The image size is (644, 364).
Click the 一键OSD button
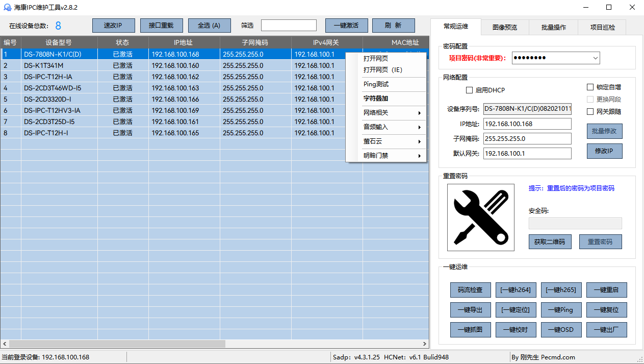click(x=561, y=330)
